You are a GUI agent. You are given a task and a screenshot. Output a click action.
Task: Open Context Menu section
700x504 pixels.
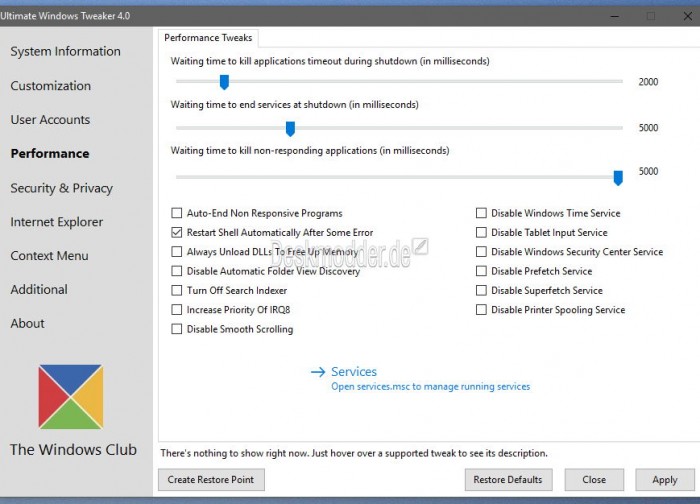pyautogui.click(x=50, y=256)
